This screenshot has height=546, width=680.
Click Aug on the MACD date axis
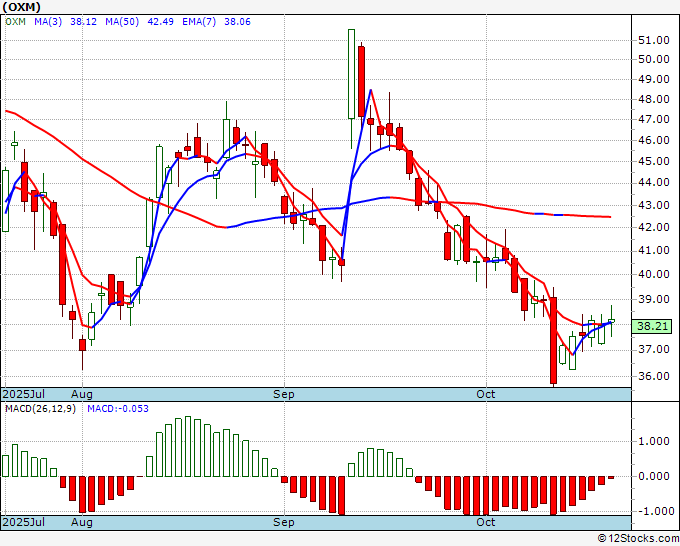click(82, 522)
